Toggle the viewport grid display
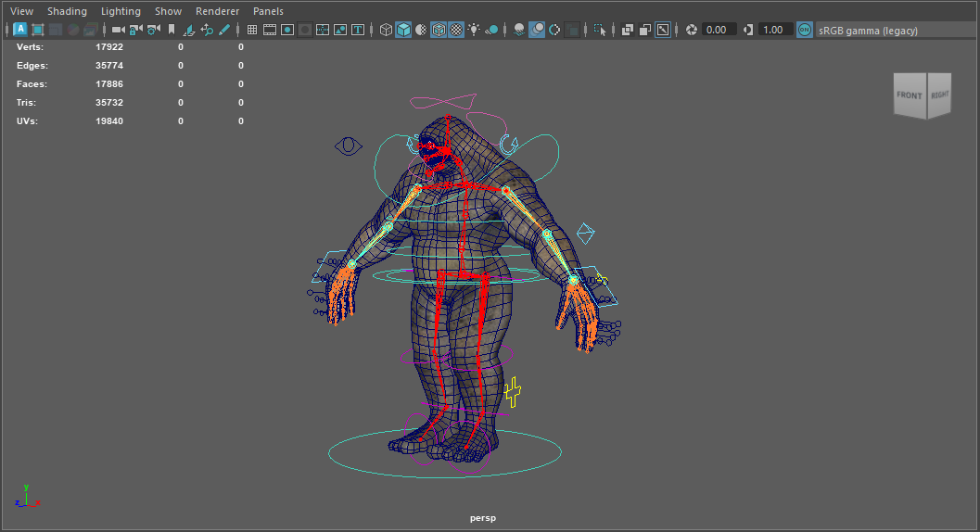The image size is (980, 532). 251,30
